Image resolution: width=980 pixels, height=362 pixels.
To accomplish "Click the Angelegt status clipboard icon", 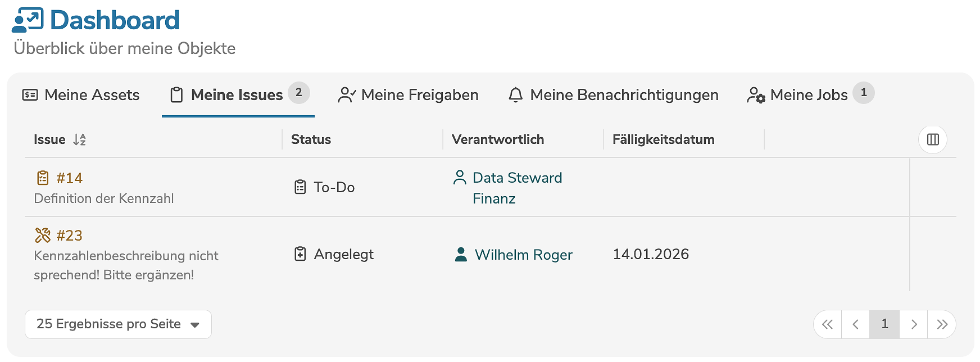I will tap(300, 254).
